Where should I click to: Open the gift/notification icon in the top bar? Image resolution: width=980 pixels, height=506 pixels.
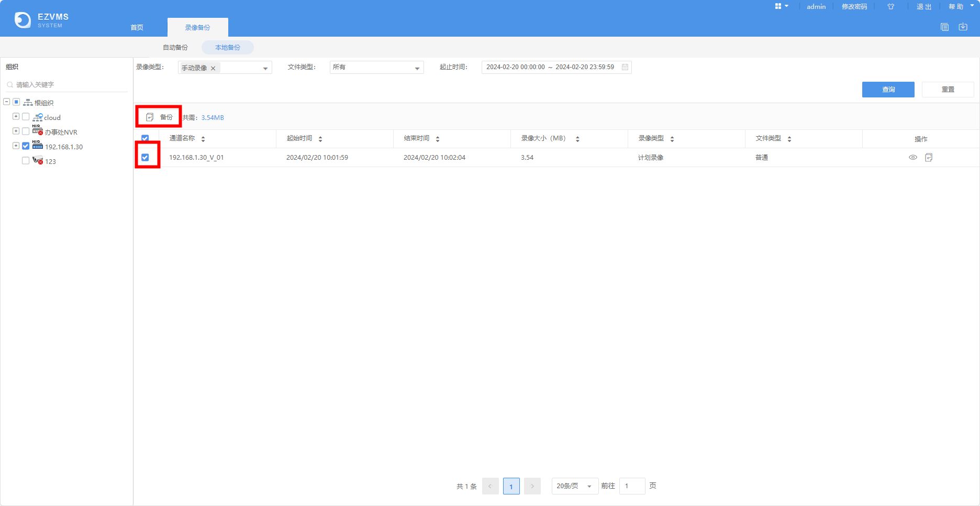[890, 6]
